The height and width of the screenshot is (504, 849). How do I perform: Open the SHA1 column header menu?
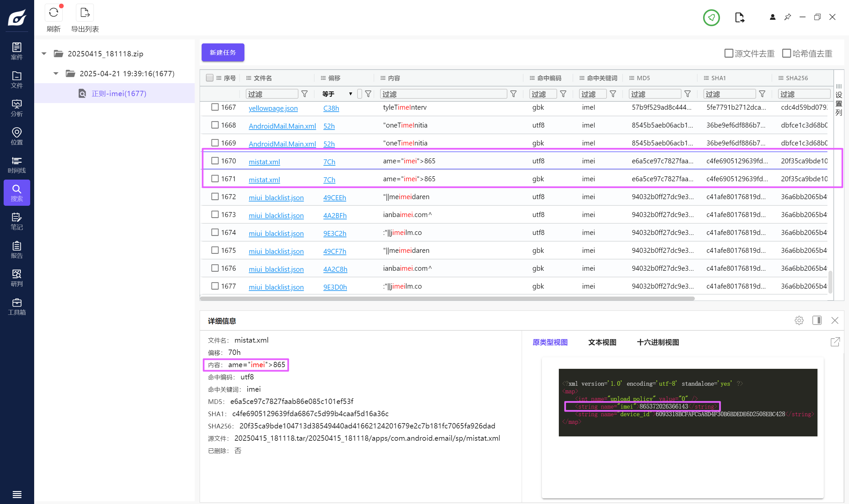click(x=706, y=78)
